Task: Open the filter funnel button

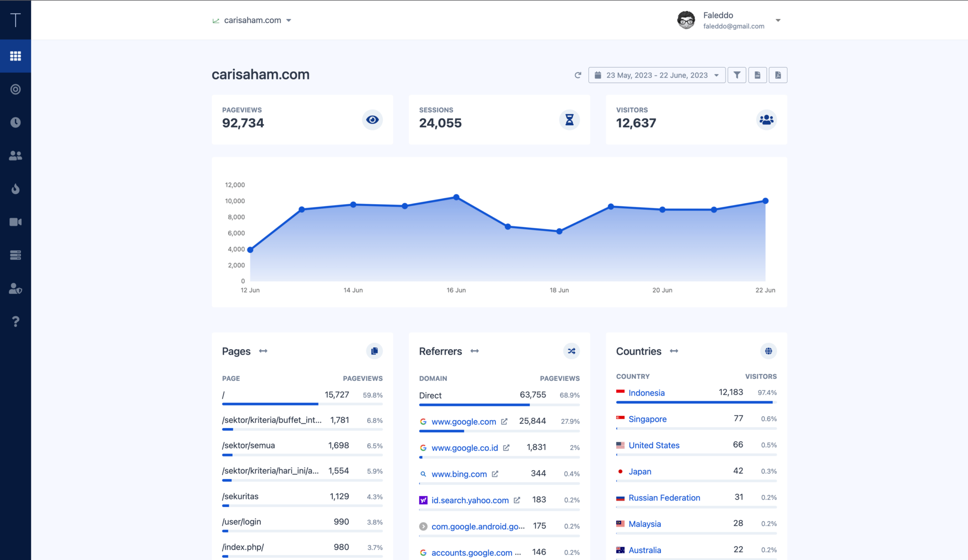Action: coord(737,75)
